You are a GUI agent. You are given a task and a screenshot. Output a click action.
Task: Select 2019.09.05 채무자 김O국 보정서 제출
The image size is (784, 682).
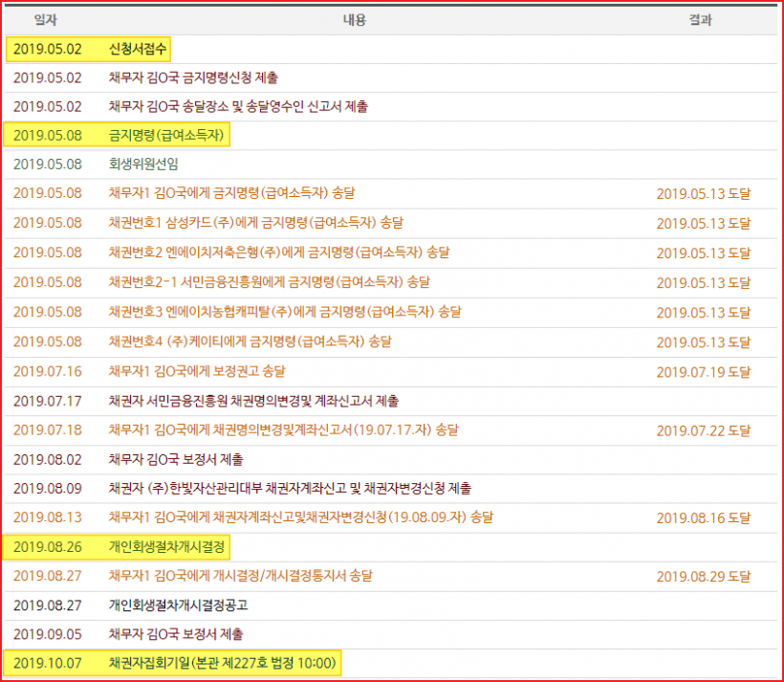click(176, 634)
